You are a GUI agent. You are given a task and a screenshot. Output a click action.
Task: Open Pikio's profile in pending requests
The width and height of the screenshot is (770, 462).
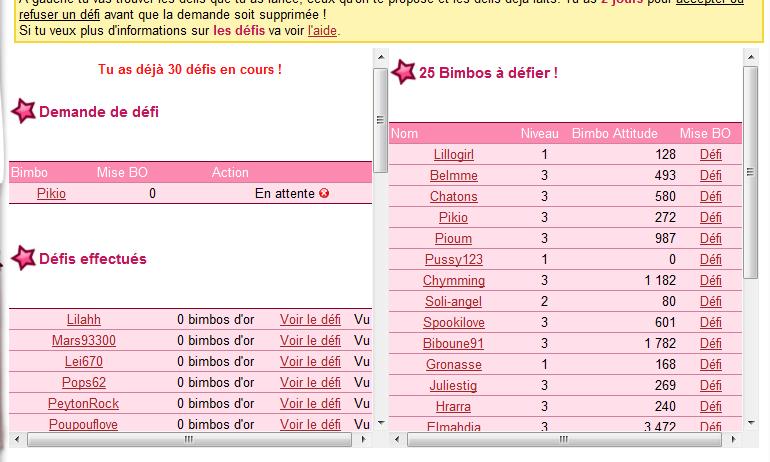tap(51, 194)
